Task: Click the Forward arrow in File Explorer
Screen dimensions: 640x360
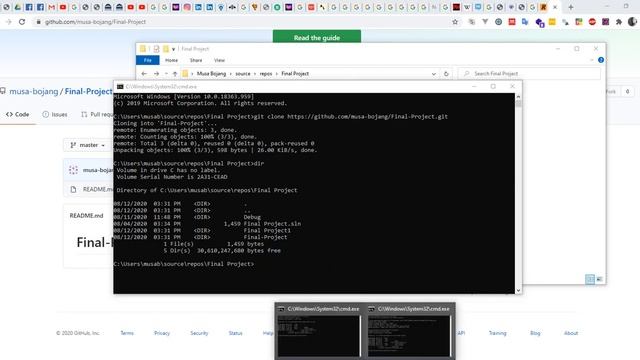Action: (156, 73)
